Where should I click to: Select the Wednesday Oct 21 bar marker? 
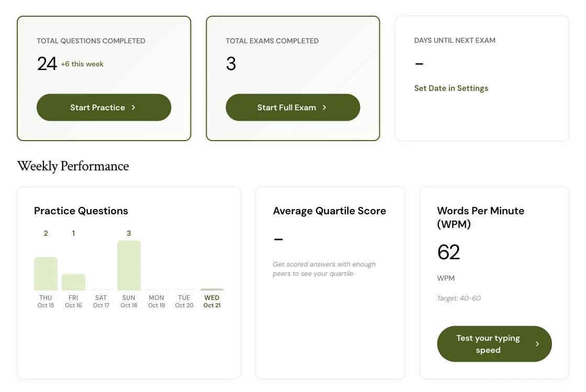pos(212,290)
